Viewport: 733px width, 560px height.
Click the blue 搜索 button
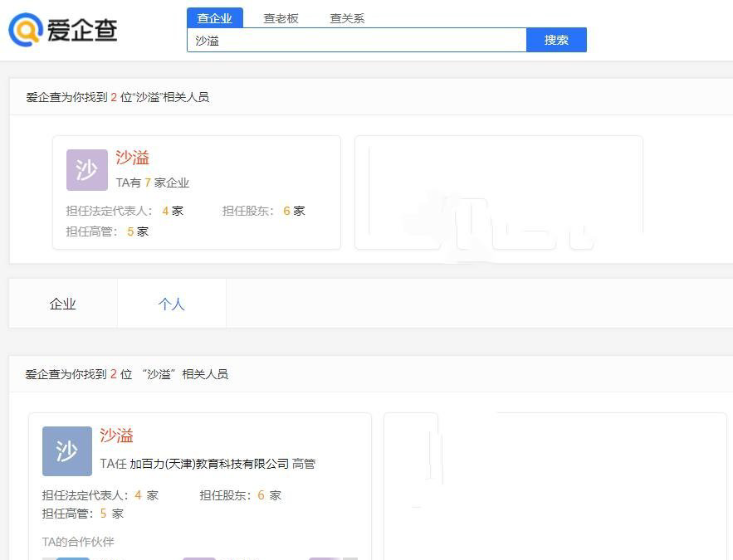[556, 40]
